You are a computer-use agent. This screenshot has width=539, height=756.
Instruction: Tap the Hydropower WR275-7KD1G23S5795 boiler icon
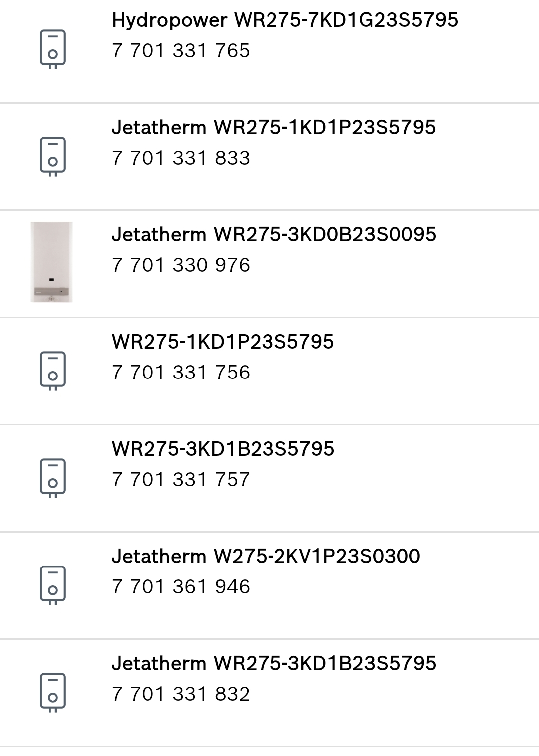pos(53,49)
